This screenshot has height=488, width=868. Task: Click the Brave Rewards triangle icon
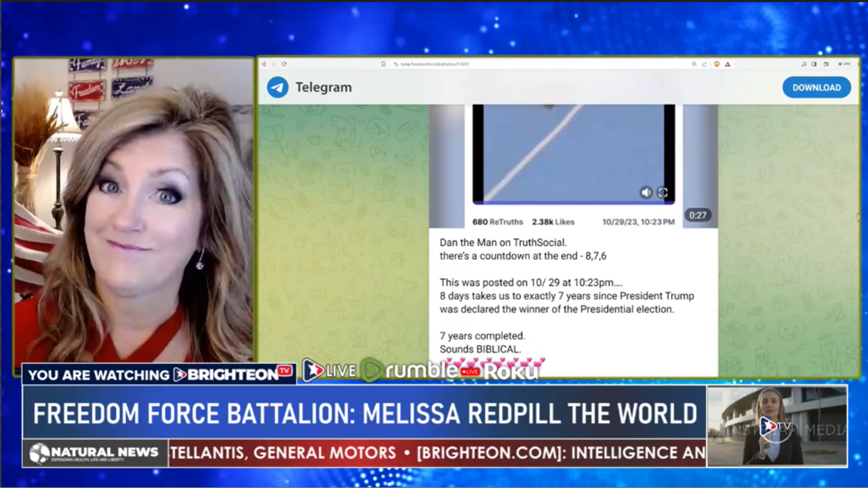click(728, 64)
